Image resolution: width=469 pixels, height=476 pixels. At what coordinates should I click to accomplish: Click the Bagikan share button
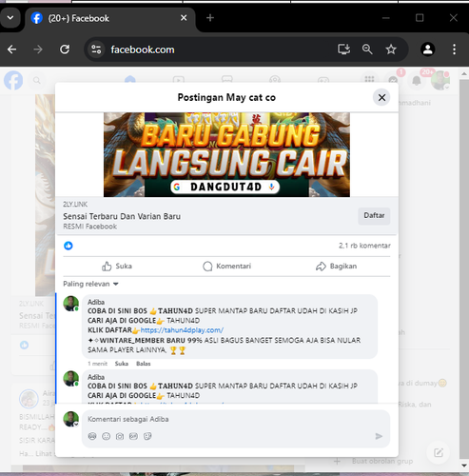coord(337,267)
